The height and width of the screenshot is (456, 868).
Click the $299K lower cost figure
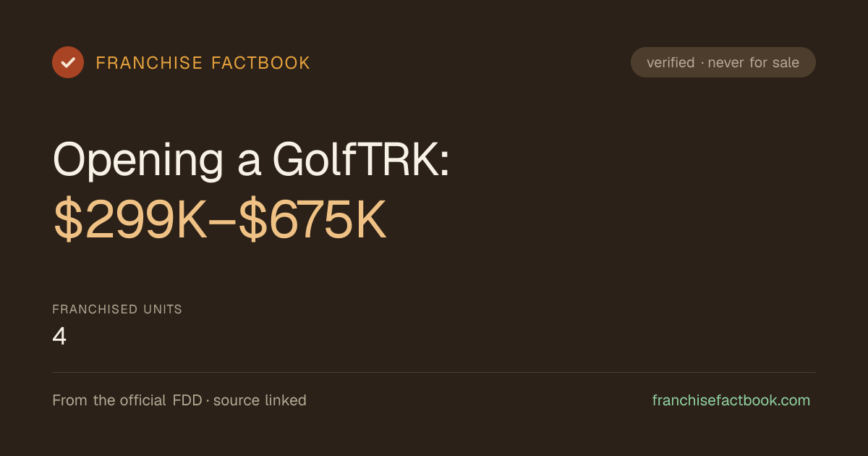[130, 221]
